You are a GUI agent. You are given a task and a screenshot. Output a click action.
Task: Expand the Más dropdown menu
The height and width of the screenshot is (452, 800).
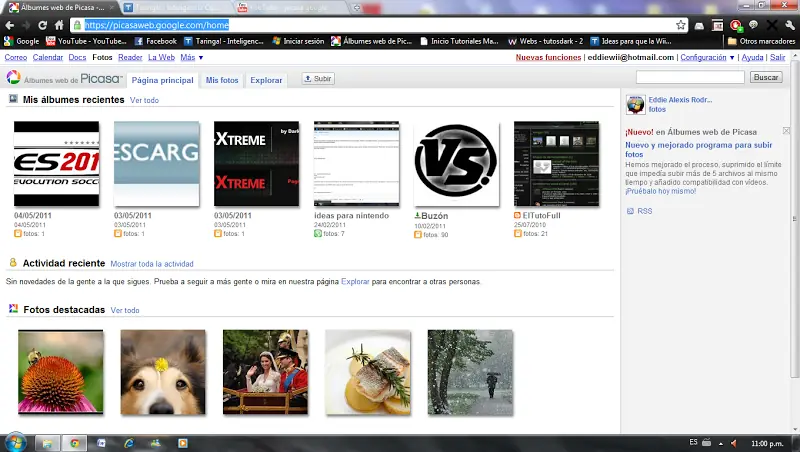point(192,58)
